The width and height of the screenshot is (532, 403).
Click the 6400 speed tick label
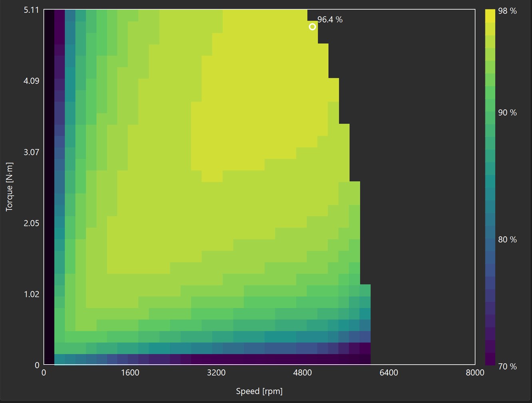pos(389,373)
